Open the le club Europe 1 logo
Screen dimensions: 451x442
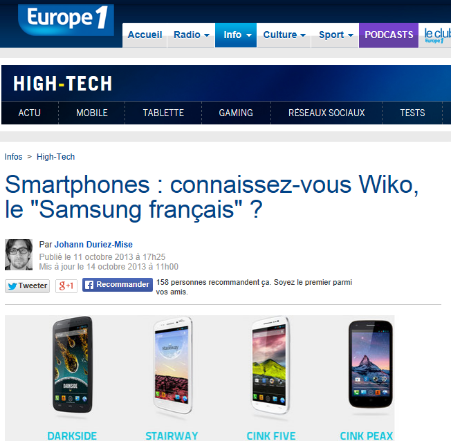[x=437, y=35]
